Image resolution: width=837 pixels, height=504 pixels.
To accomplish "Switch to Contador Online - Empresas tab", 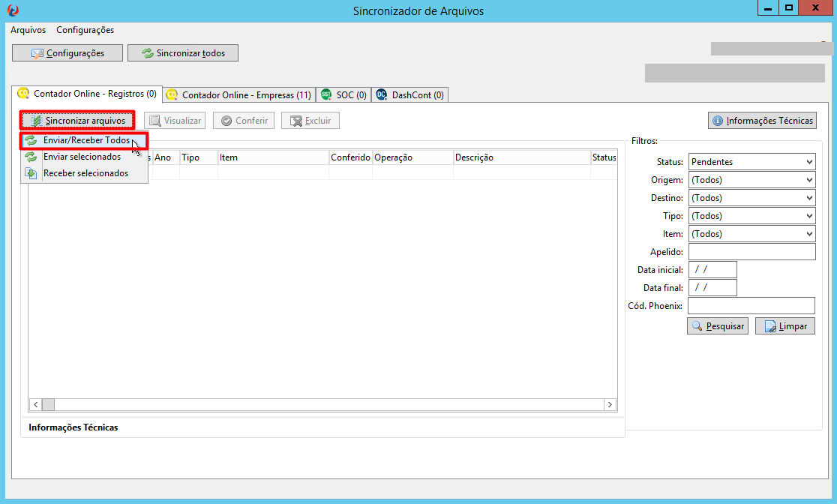I will pos(239,95).
